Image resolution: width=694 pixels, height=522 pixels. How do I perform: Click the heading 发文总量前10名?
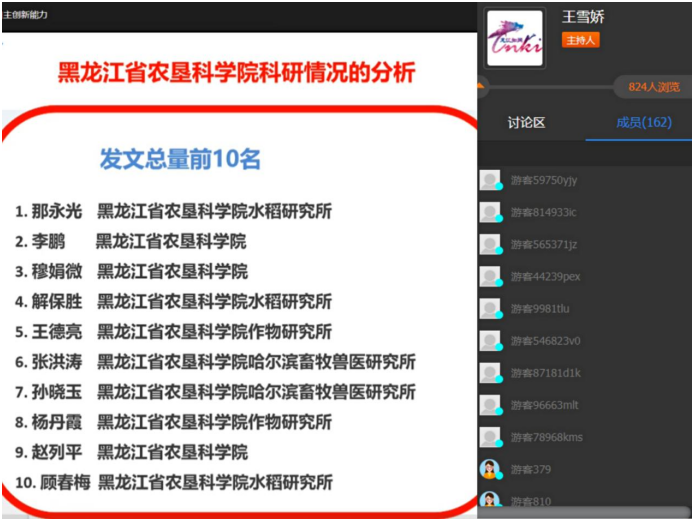[180, 159]
